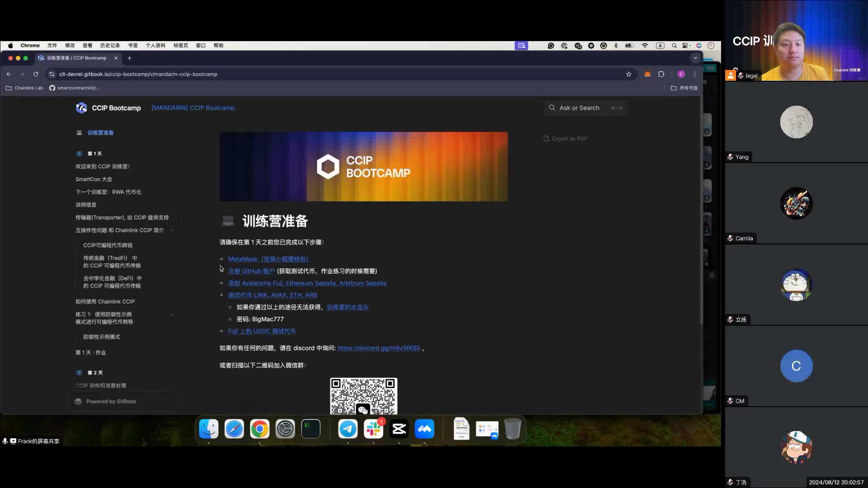The image size is (868, 488).
Task: Click the Ask or Search field
Action: tap(586, 108)
